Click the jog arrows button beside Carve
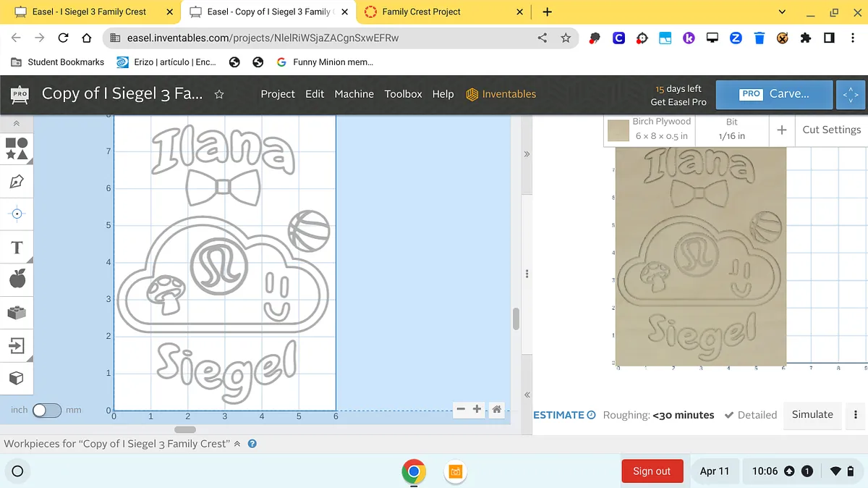 point(851,94)
